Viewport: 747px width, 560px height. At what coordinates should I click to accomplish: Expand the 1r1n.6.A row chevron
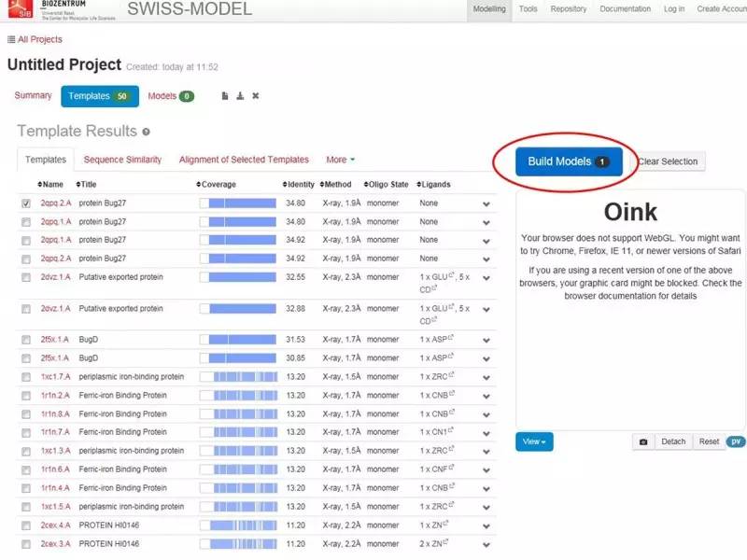coord(486,470)
